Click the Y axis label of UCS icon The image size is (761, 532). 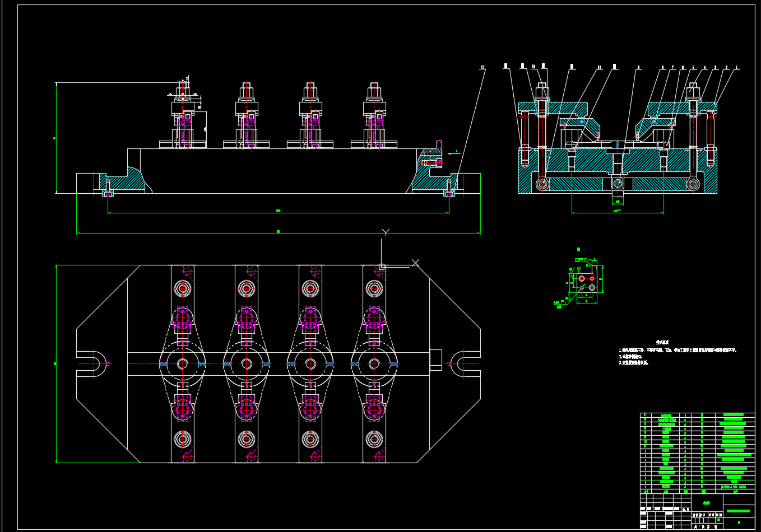[x=386, y=232]
